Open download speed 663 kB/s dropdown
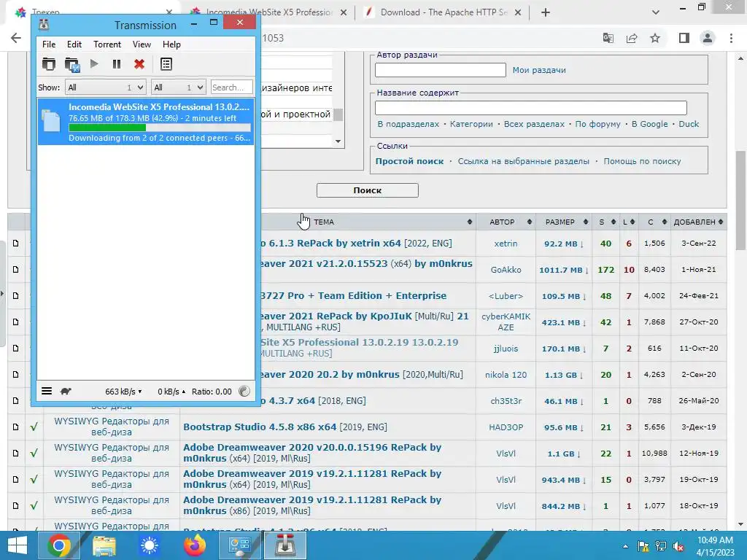Viewport: 747px width, 560px height. 123,392
